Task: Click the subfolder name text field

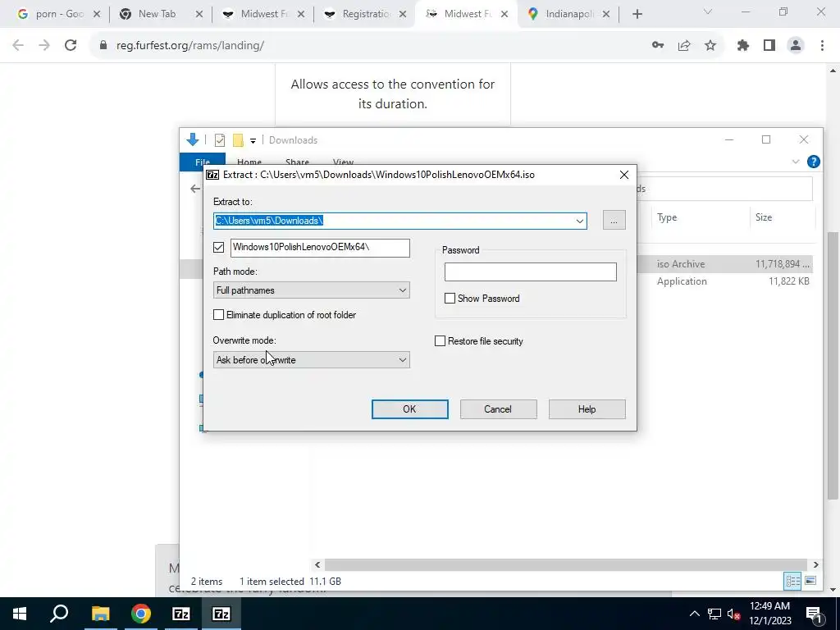Action: 320,248
